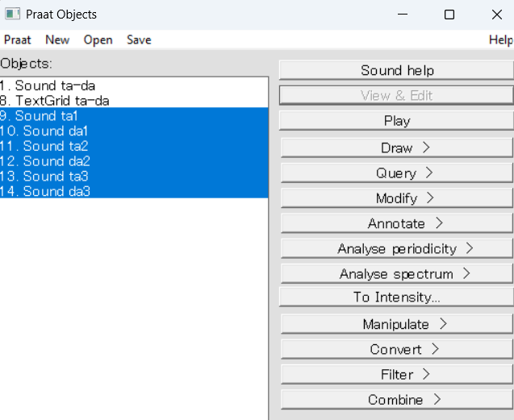Open the Help menu

pyautogui.click(x=500, y=40)
